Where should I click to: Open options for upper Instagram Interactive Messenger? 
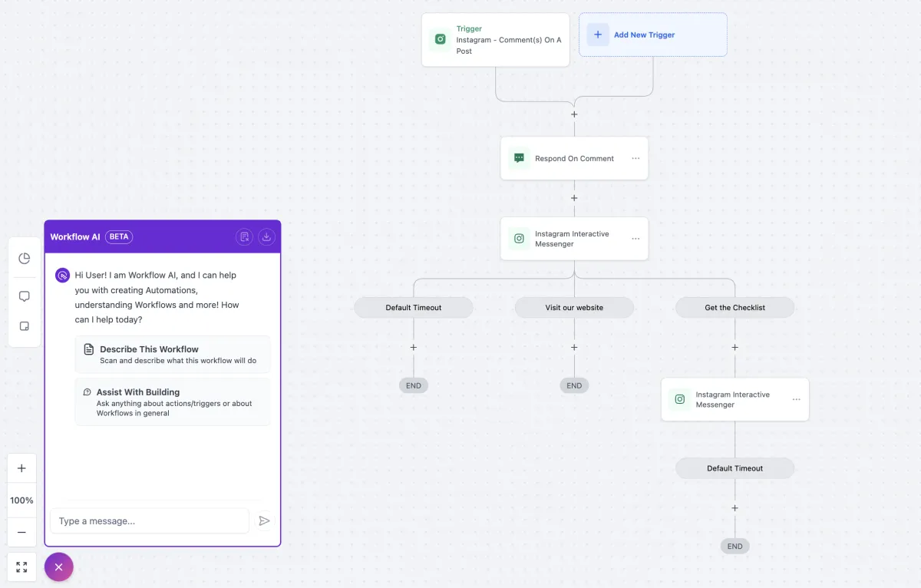coord(635,239)
